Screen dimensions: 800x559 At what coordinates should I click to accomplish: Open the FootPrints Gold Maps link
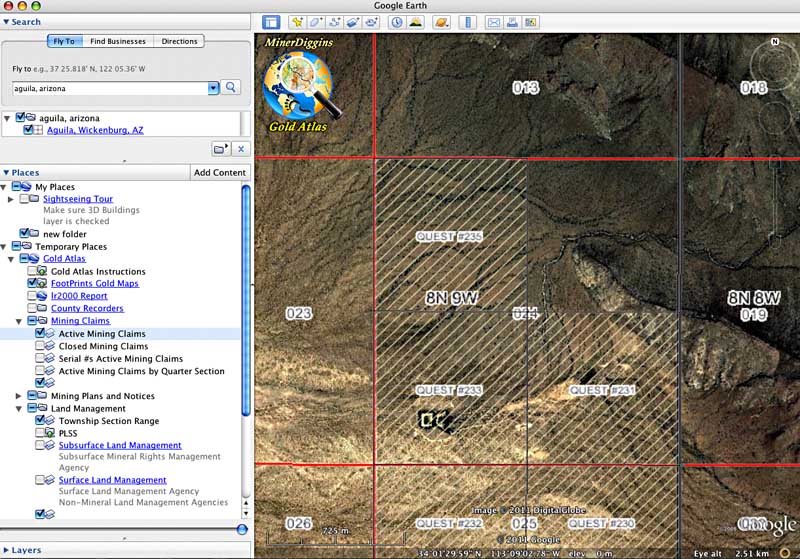[94, 283]
